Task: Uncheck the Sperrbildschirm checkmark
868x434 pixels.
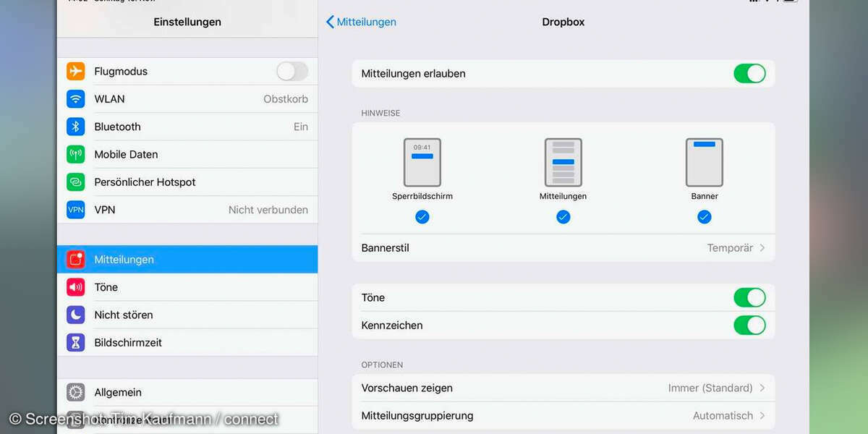Action: click(x=422, y=217)
